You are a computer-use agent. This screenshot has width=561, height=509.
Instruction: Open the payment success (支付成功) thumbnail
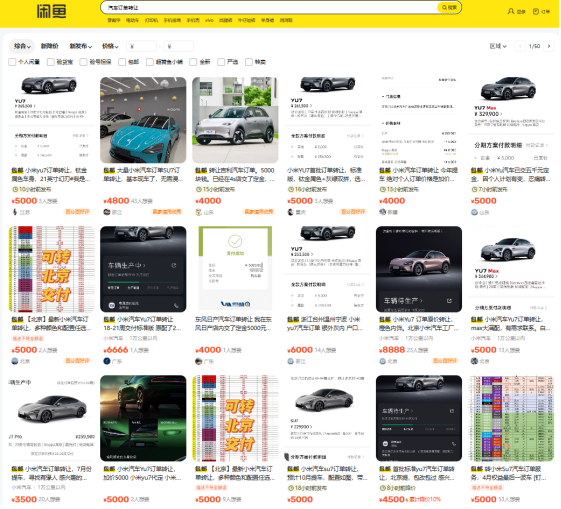[x=235, y=269]
